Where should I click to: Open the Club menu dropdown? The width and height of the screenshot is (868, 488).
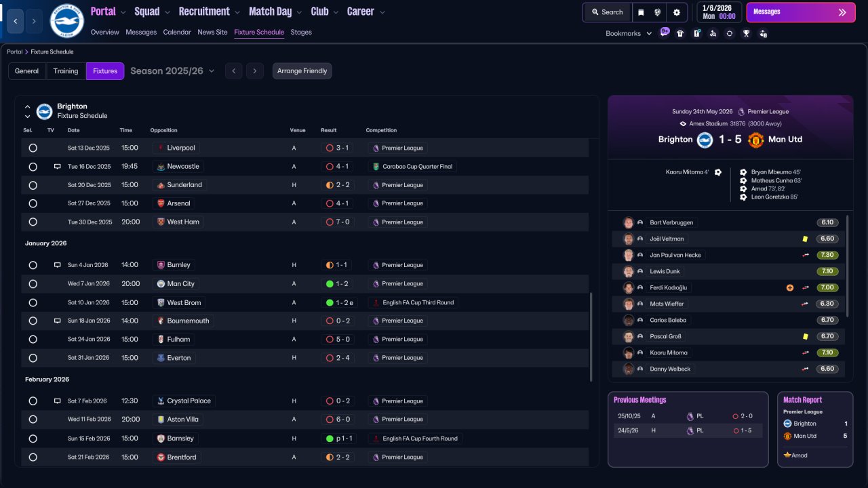(x=325, y=12)
